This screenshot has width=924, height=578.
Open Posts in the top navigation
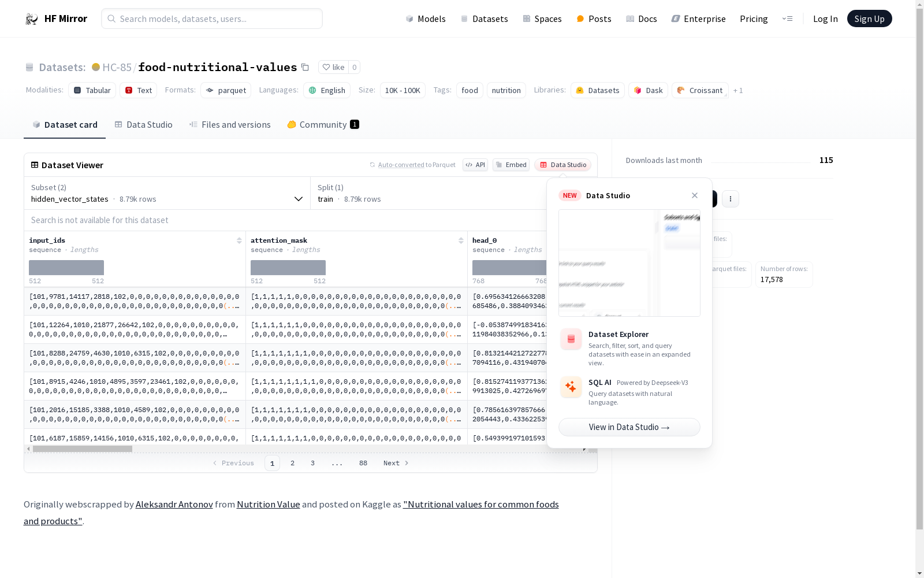pyautogui.click(x=594, y=18)
